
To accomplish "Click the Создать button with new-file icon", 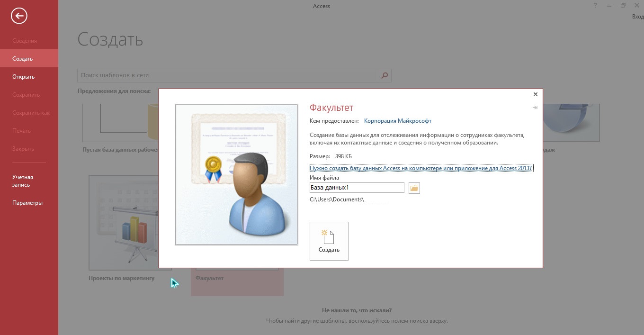I will [x=329, y=241].
